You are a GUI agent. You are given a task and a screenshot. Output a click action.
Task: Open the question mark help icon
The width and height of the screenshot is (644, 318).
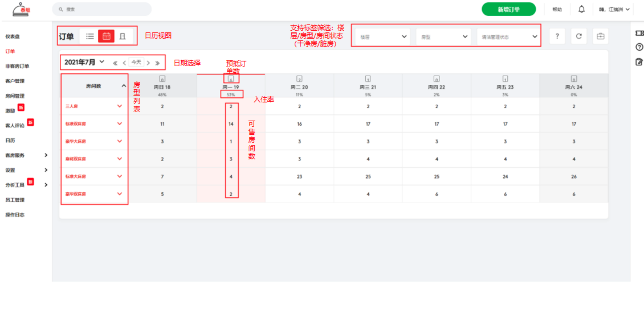coord(557,36)
